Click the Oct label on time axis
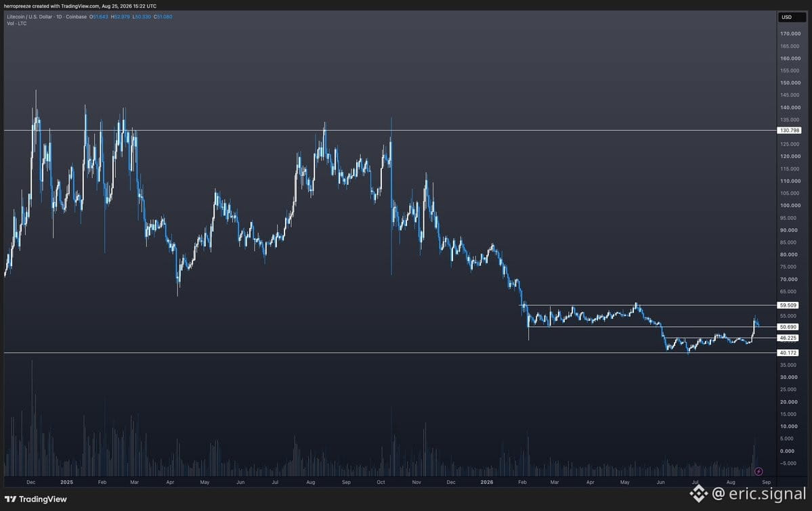Viewport: 812px width, 511px height. pos(381,482)
